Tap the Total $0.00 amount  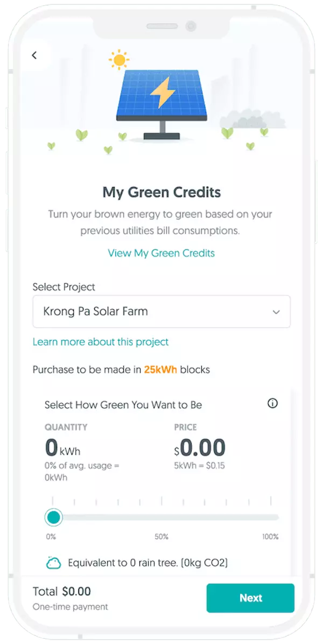click(76, 592)
